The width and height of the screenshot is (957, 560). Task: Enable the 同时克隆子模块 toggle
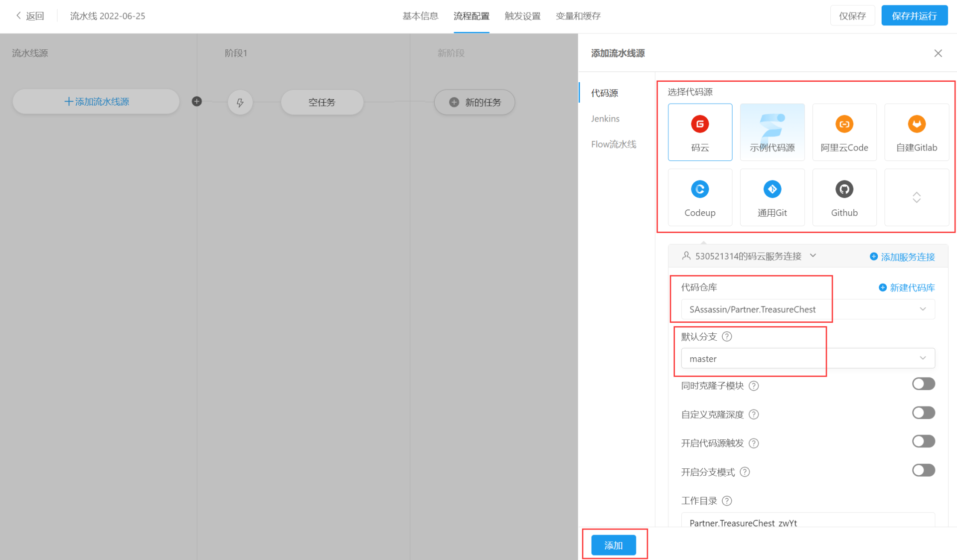(x=923, y=384)
